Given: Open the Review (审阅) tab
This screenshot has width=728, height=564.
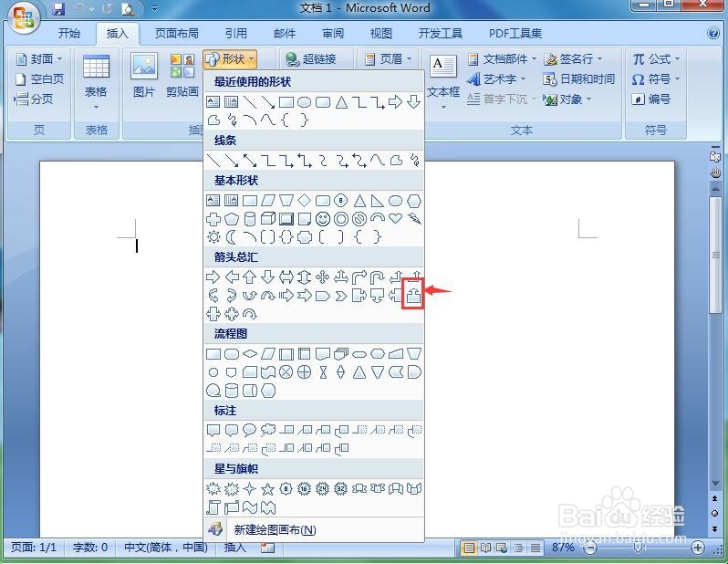Looking at the screenshot, I should point(333,33).
